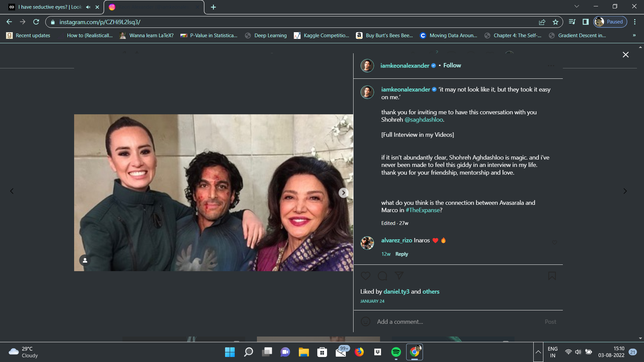Go to next photo in carousel
This screenshot has width=644, height=362.
343,193
